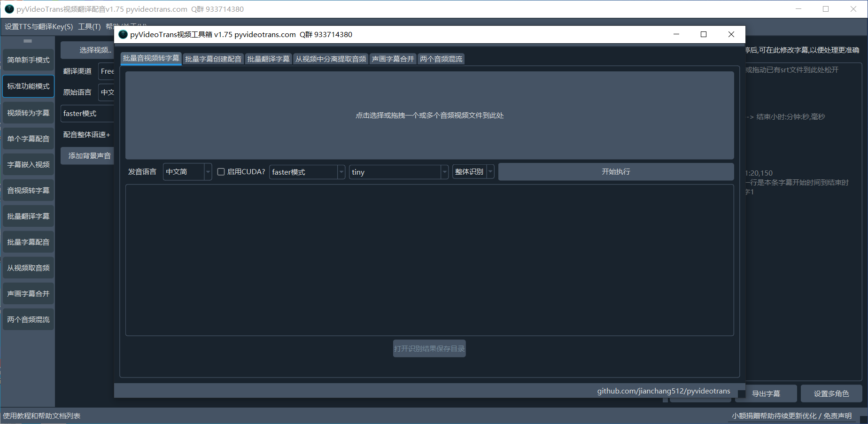Open the 发音语言 language dropdown
The width and height of the screenshot is (868, 424).
[187, 172]
